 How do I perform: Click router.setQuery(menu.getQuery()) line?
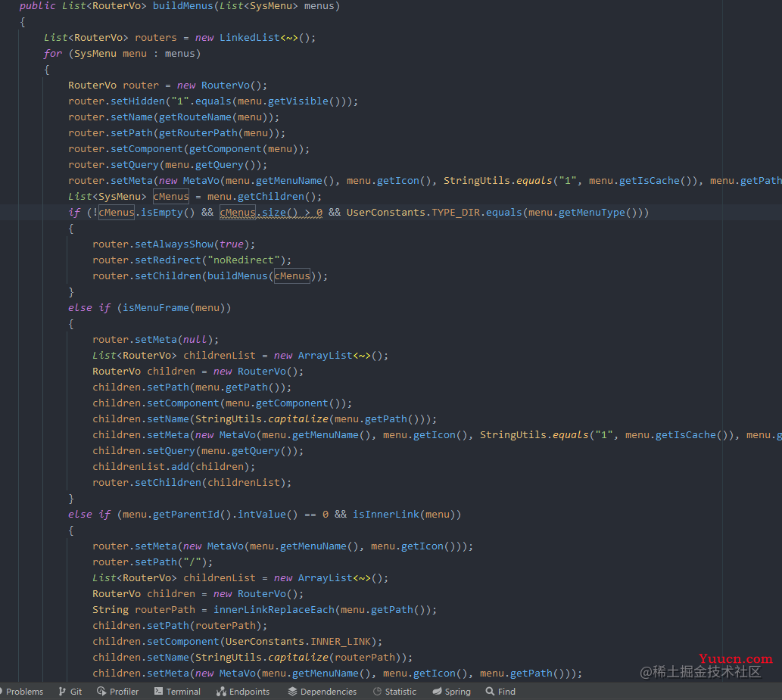click(x=167, y=165)
